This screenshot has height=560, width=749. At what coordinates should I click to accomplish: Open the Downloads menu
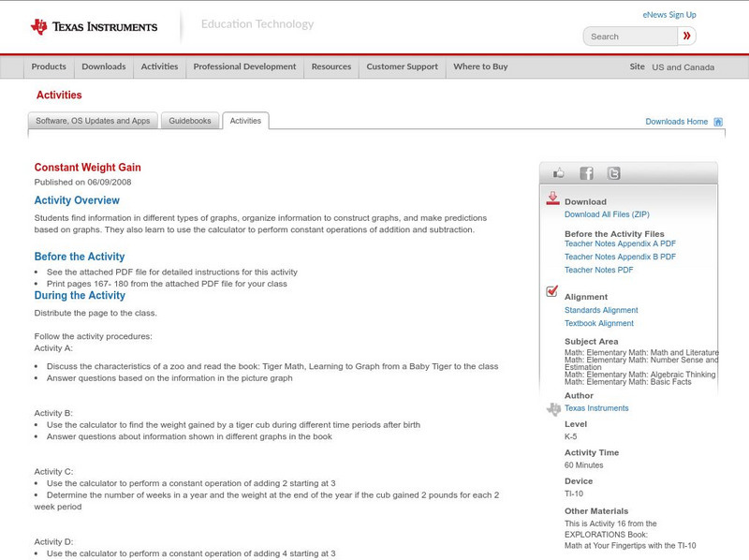point(104,66)
